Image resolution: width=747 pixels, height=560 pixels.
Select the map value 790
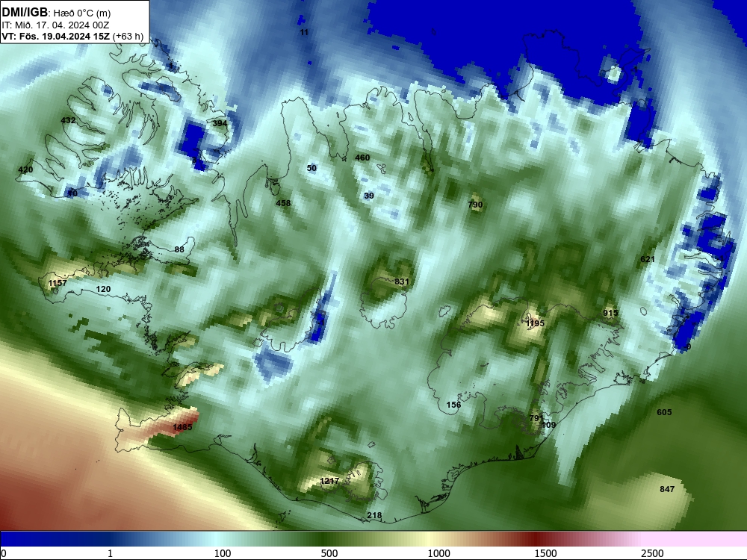[x=475, y=205]
